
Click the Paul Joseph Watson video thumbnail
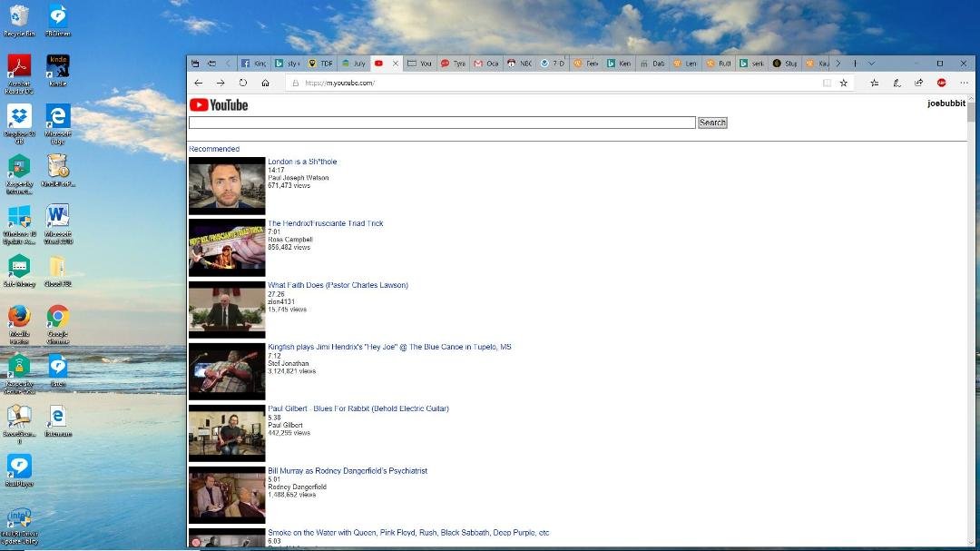point(227,186)
